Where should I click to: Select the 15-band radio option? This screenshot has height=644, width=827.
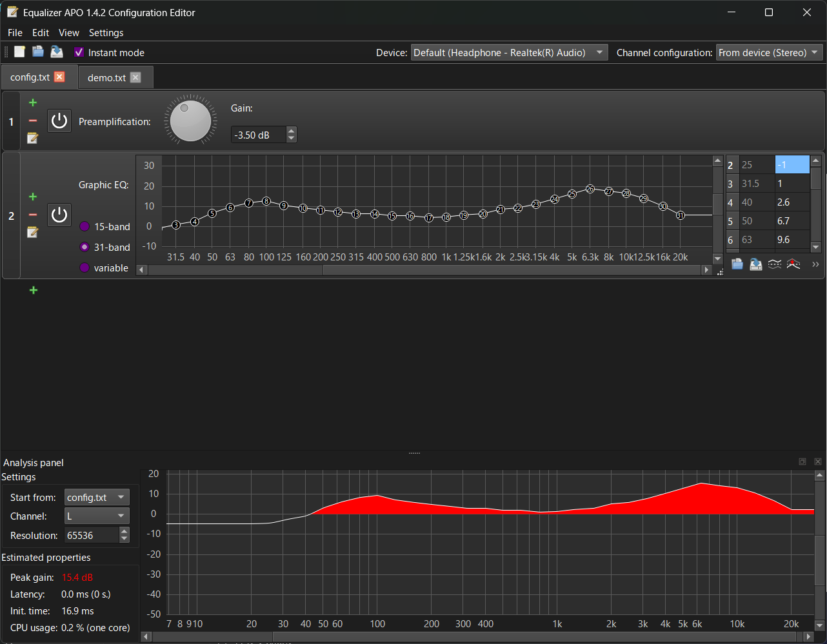[85, 226]
